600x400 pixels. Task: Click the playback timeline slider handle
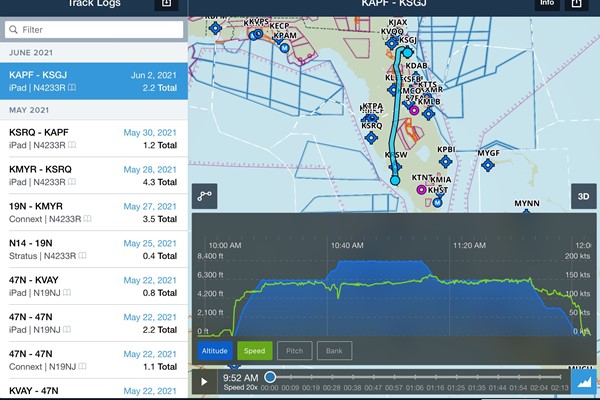point(270,377)
